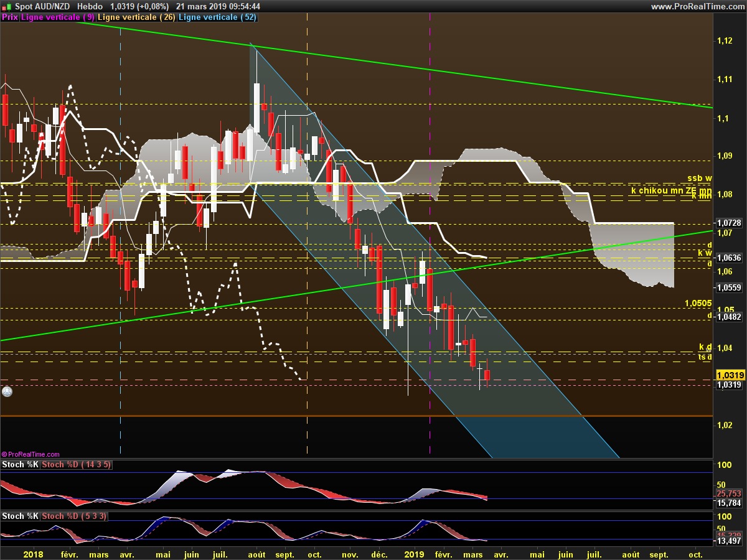747x560 pixels.
Task: Click the 1,0636 price axis tag
Action: (x=729, y=258)
